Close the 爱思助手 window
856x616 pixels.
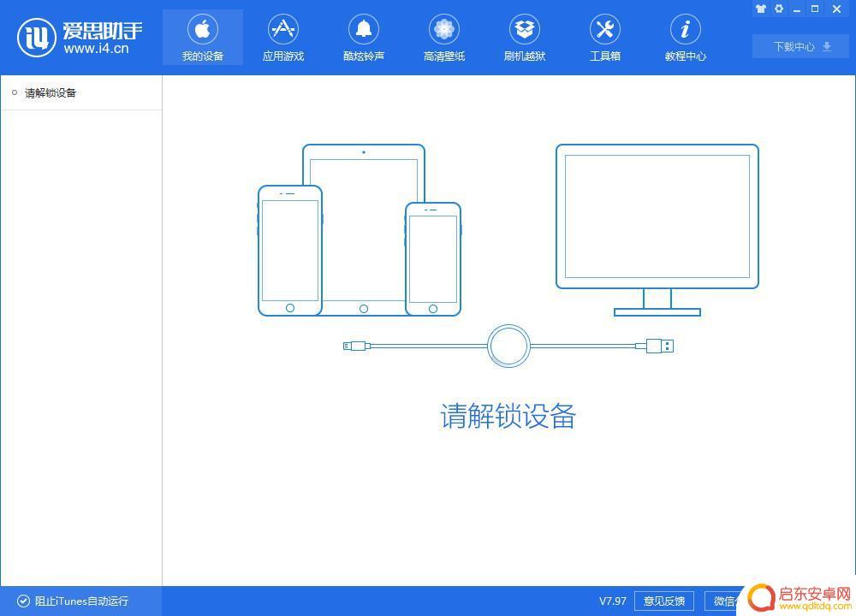pyautogui.click(x=836, y=9)
